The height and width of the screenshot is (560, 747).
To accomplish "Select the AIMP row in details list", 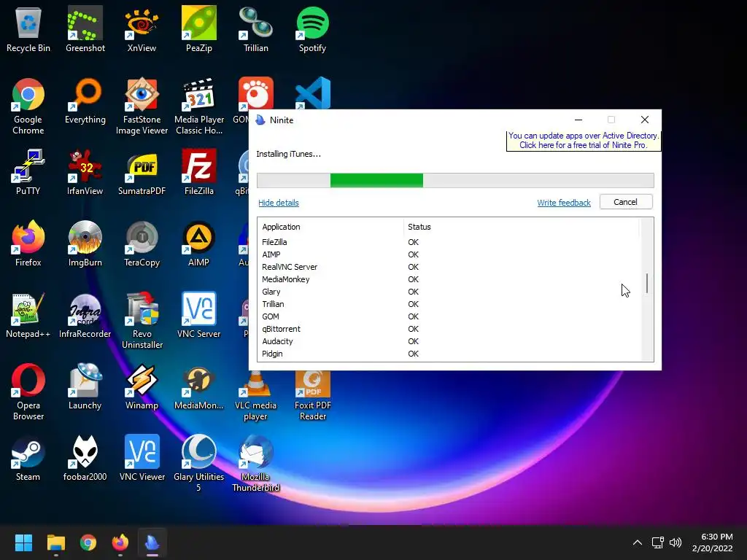I will point(449,254).
